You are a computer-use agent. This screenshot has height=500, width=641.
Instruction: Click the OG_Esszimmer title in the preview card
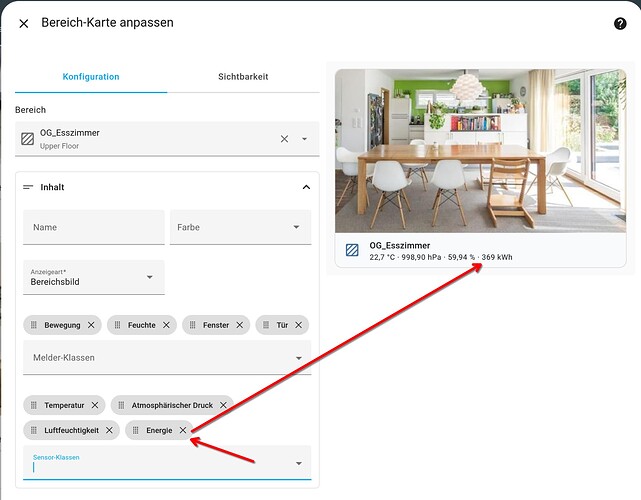point(400,246)
